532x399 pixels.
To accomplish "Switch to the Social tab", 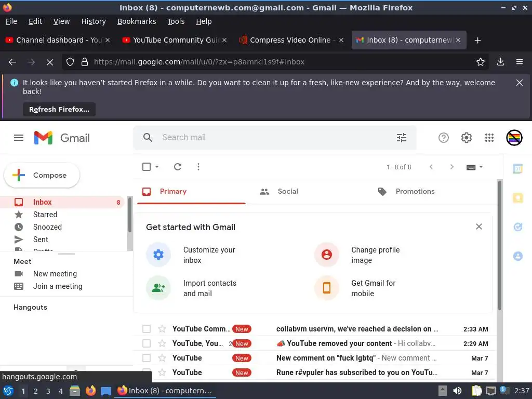I will [287, 191].
